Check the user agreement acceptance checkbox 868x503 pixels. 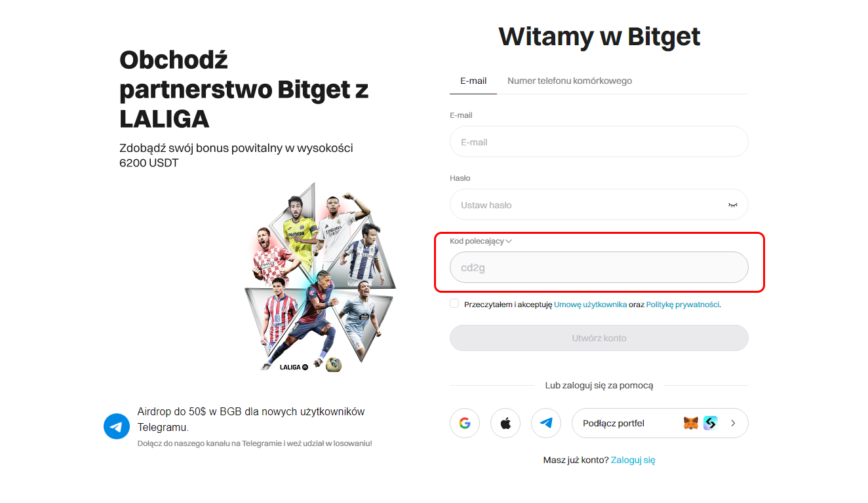click(x=454, y=303)
